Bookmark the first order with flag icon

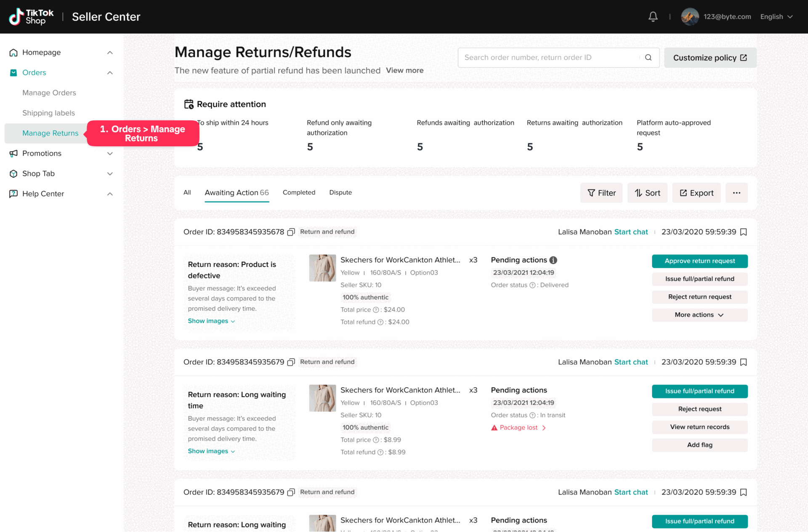[744, 232]
